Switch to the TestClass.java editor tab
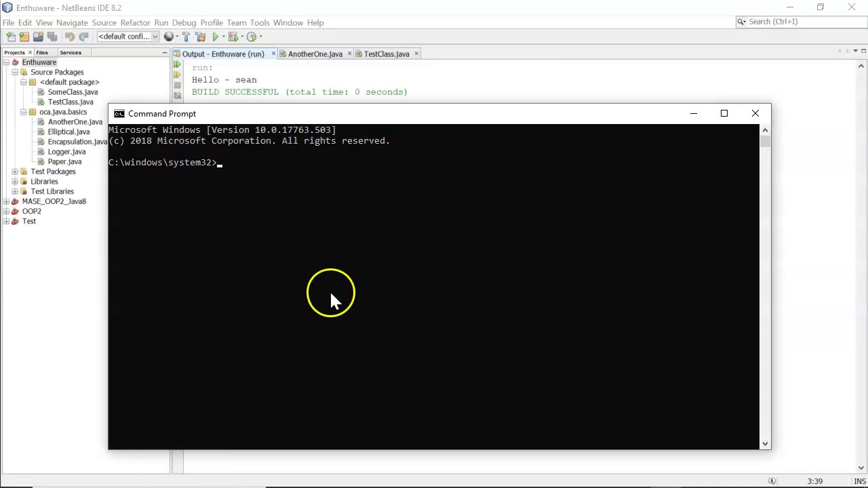Viewport: 868px width, 488px height. pos(387,54)
